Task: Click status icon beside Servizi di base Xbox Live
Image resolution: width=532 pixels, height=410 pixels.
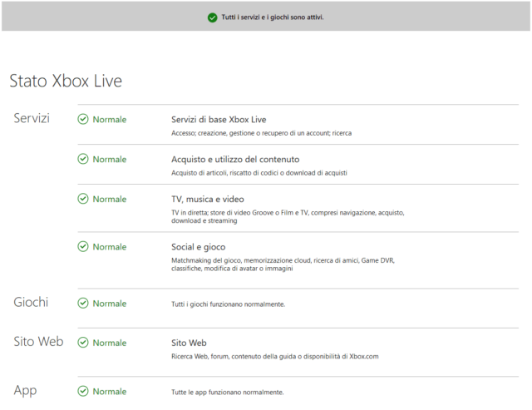Action: tap(82, 120)
